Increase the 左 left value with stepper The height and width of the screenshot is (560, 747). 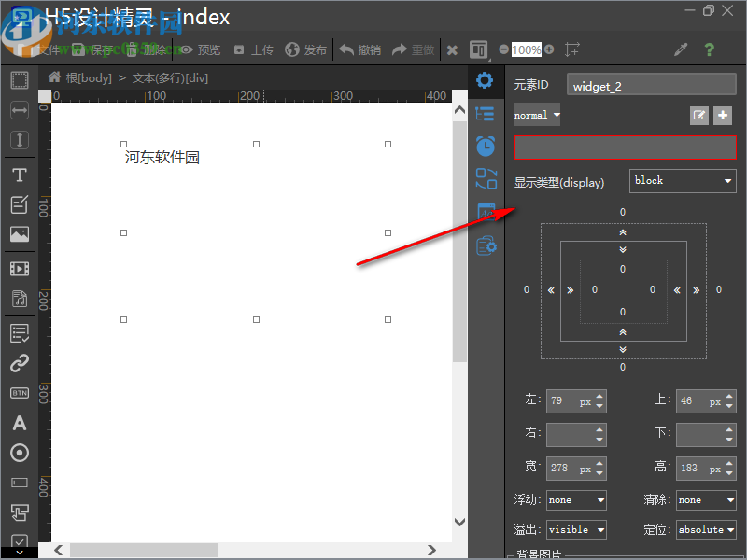pyautogui.click(x=599, y=396)
